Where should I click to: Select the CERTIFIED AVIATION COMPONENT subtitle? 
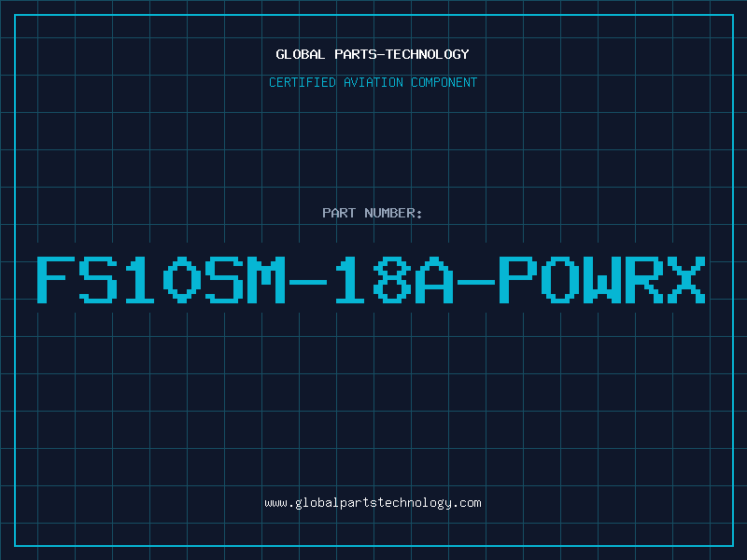[373, 82]
